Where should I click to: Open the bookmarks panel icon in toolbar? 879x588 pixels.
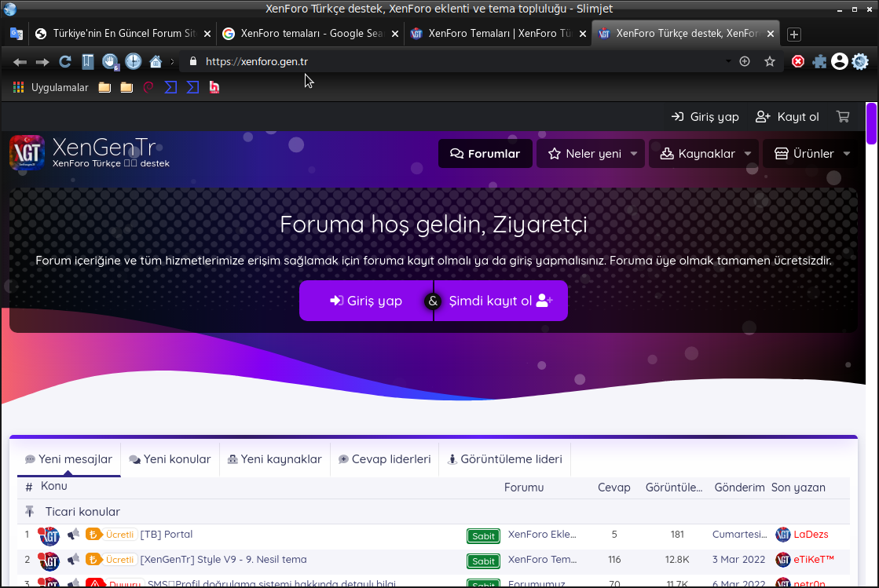[x=87, y=61]
